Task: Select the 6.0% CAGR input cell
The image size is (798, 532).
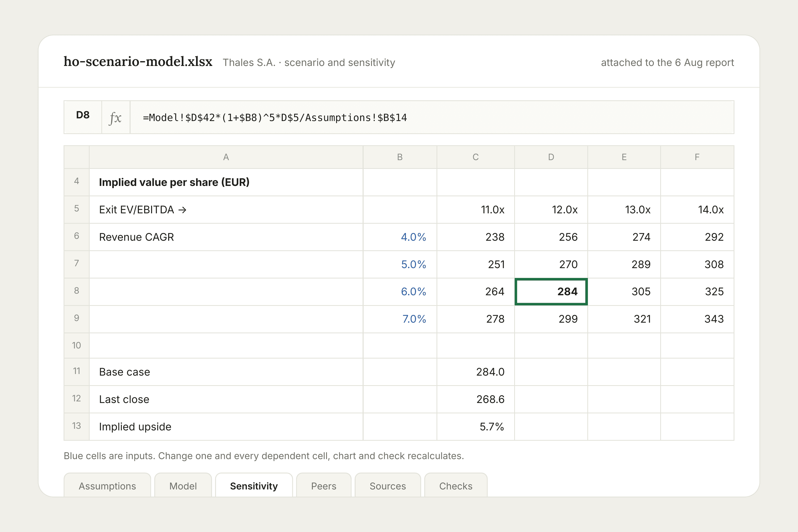Action: 400,292
